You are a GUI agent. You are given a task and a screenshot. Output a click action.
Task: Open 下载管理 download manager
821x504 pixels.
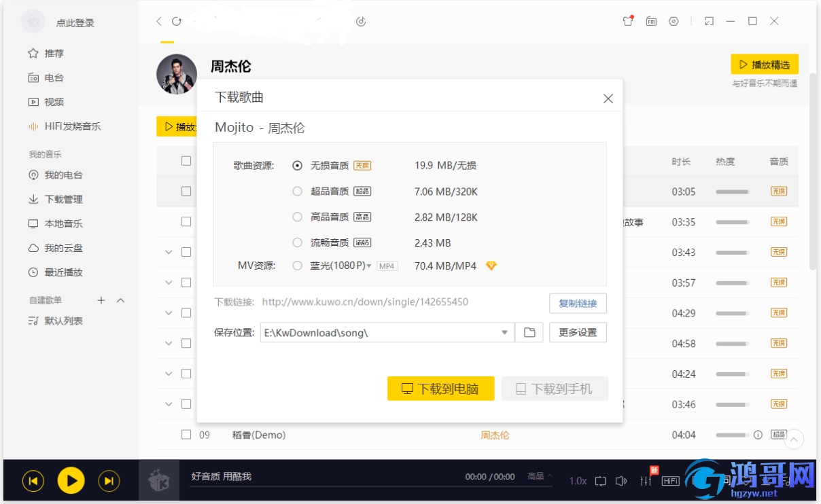point(56,199)
